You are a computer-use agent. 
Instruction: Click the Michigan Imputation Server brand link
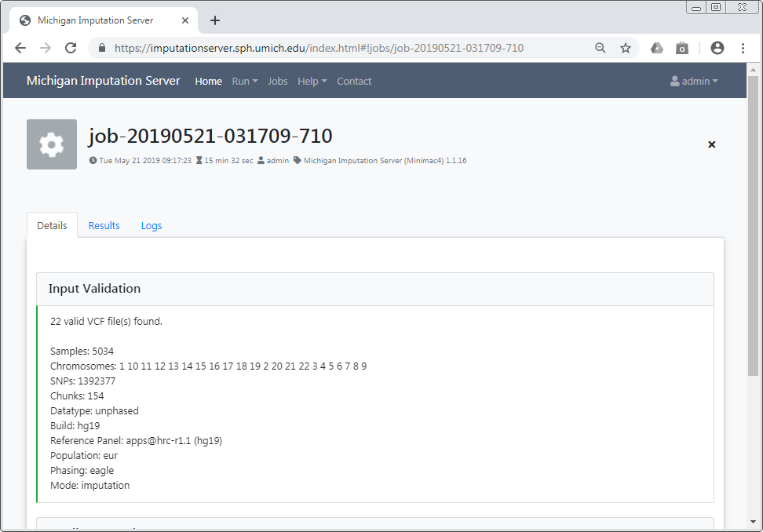point(104,81)
